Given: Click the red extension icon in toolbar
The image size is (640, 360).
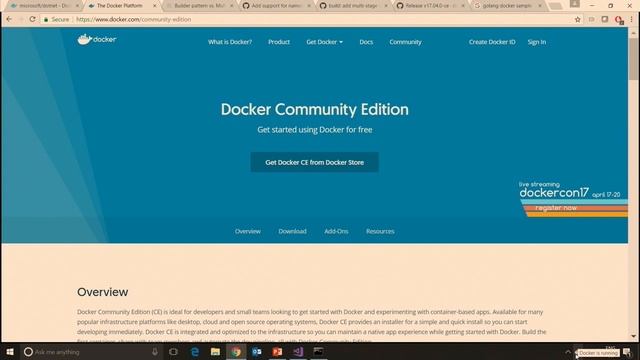Looking at the screenshot, I should (x=619, y=20).
